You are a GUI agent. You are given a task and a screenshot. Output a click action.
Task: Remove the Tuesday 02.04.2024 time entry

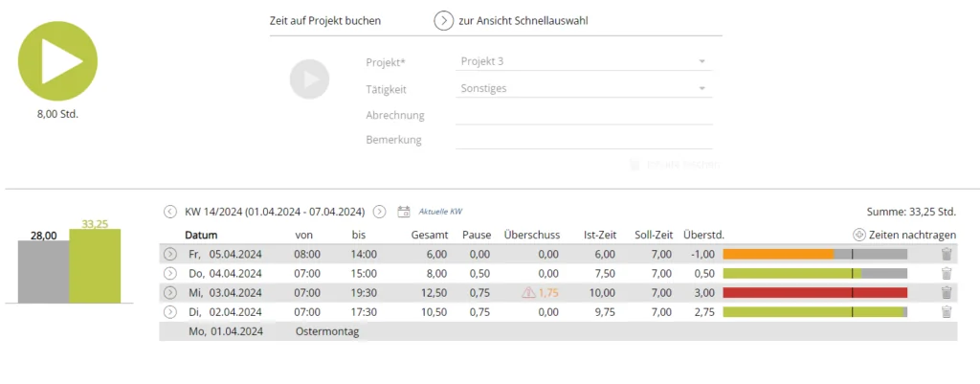[x=947, y=311]
